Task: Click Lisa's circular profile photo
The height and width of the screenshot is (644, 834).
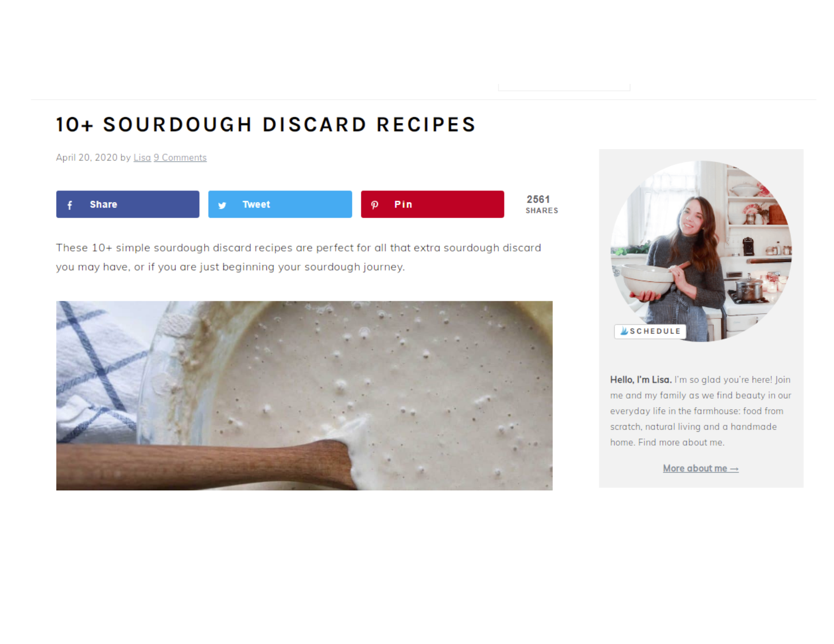Action: point(701,251)
